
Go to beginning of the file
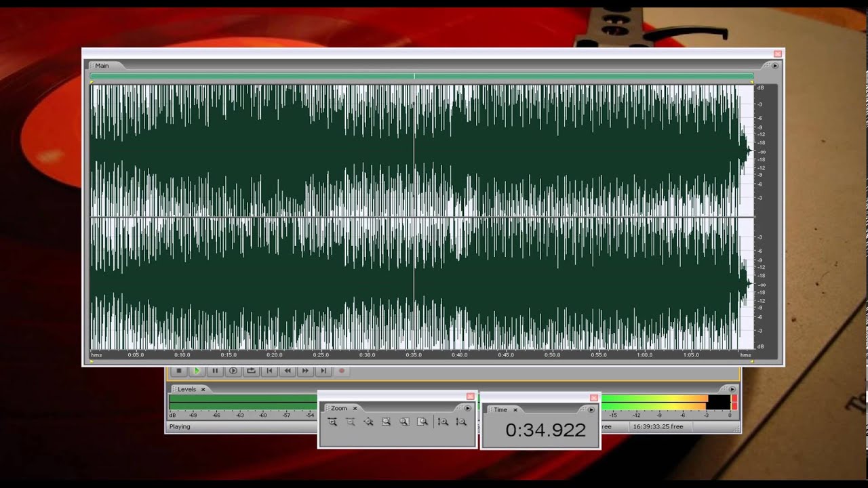[x=269, y=371]
